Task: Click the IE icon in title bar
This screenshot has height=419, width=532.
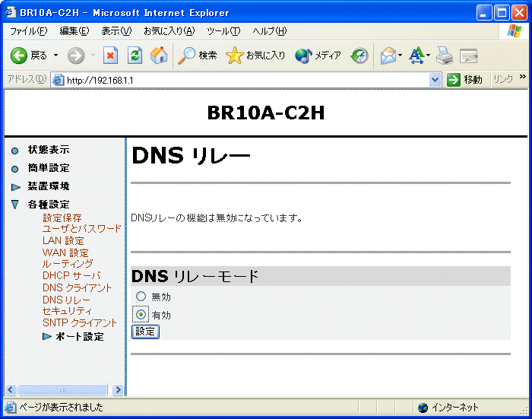Action: point(10,12)
